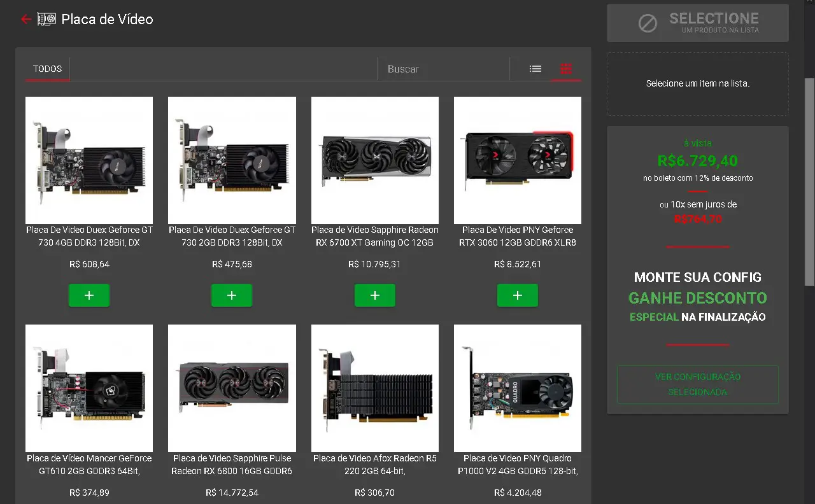Click PNY Geforce RTX 3060 12GB title

tap(518, 236)
